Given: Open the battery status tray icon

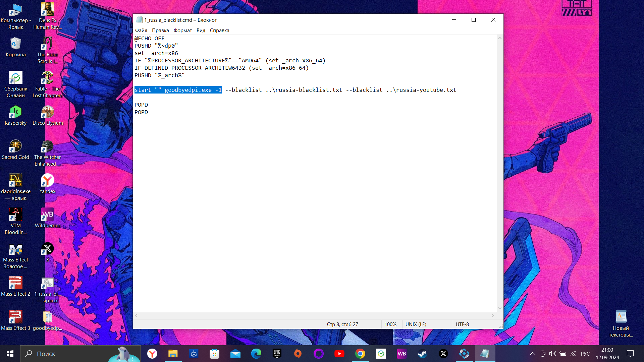Looking at the screenshot, I should coord(563,354).
